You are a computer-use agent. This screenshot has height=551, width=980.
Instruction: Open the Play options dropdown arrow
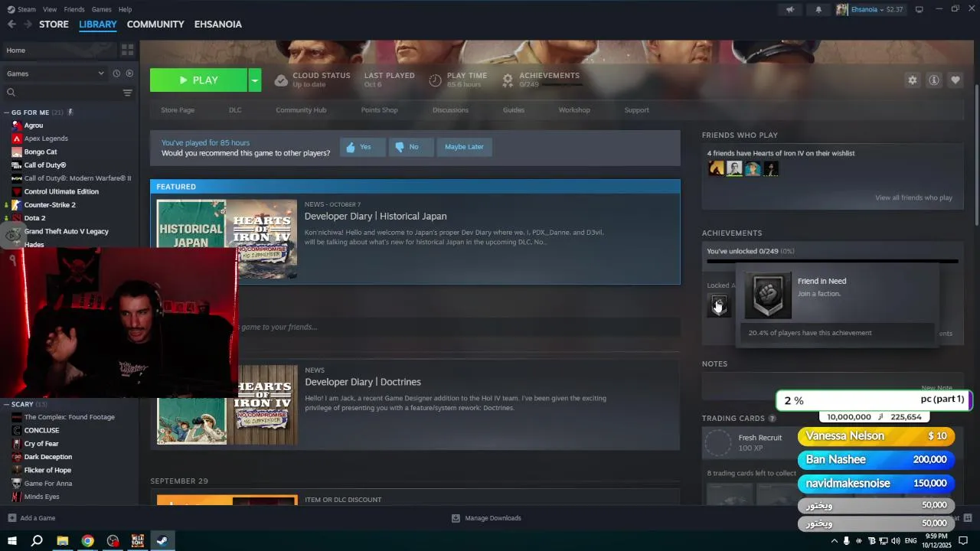coord(254,80)
